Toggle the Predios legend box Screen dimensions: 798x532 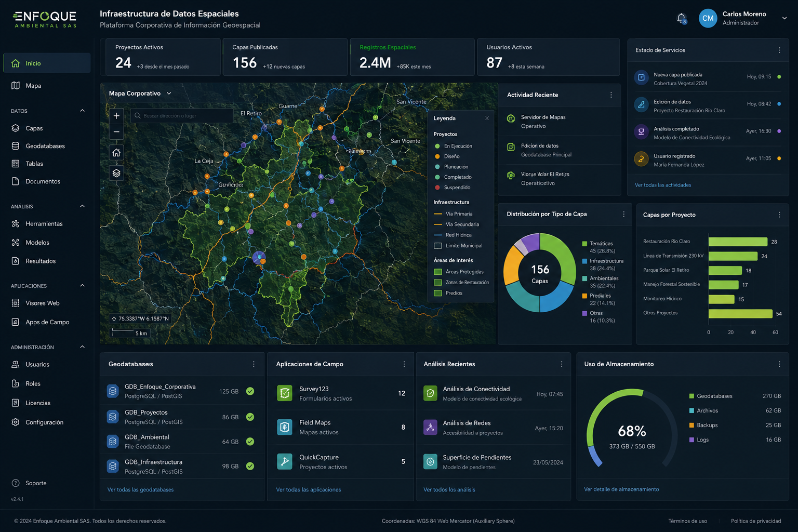[x=438, y=293]
